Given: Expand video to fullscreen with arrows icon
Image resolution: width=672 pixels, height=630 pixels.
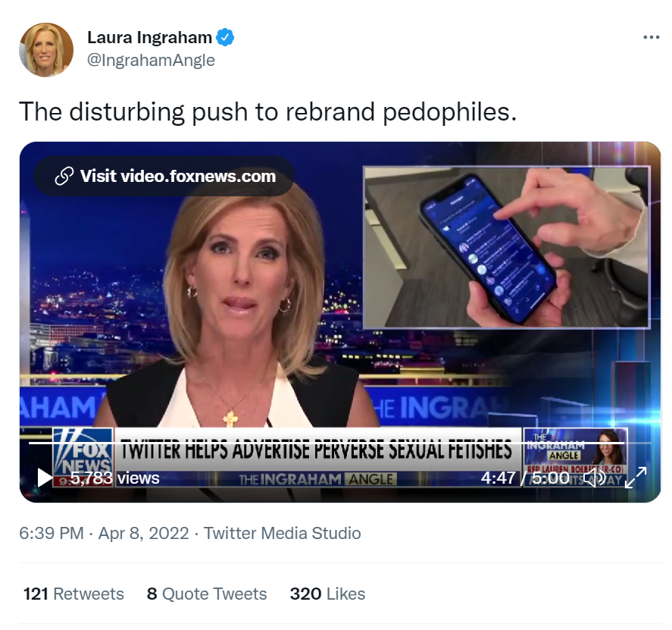Looking at the screenshot, I should [x=636, y=478].
